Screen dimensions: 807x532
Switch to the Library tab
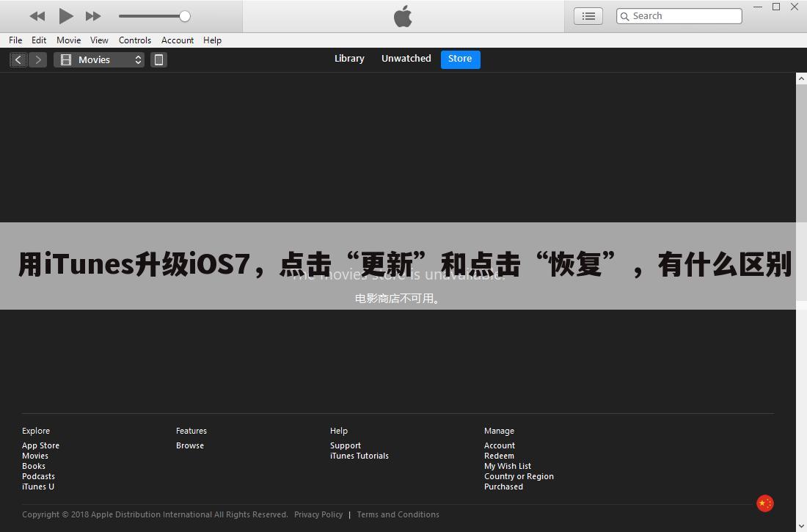[x=349, y=59]
